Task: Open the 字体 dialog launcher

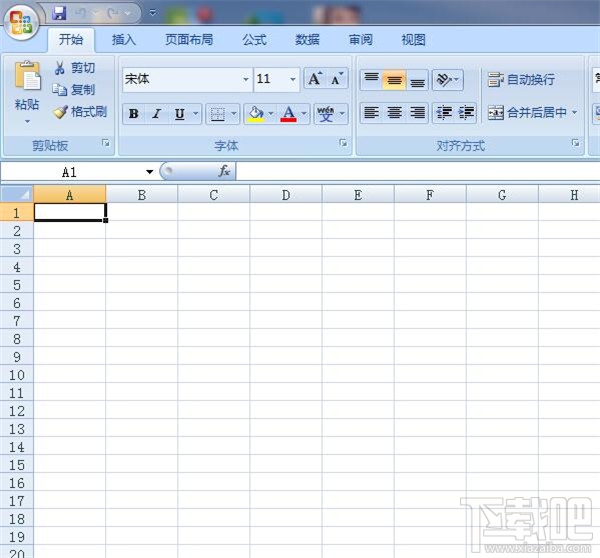Action: click(343, 143)
